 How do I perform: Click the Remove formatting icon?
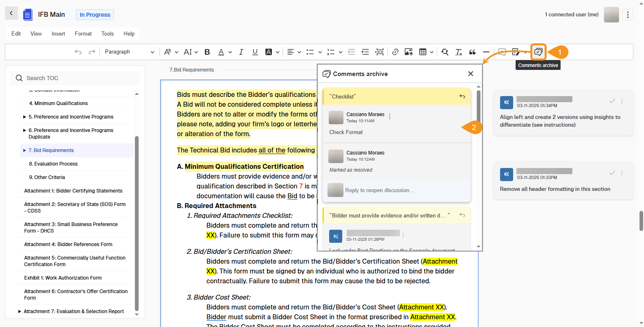point(458,52)
